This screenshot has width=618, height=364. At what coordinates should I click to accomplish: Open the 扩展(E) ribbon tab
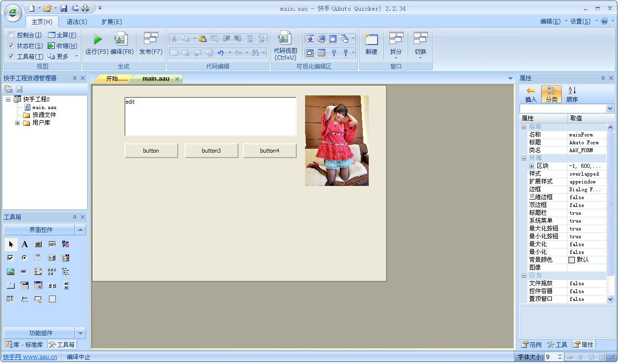pos(112,22)
